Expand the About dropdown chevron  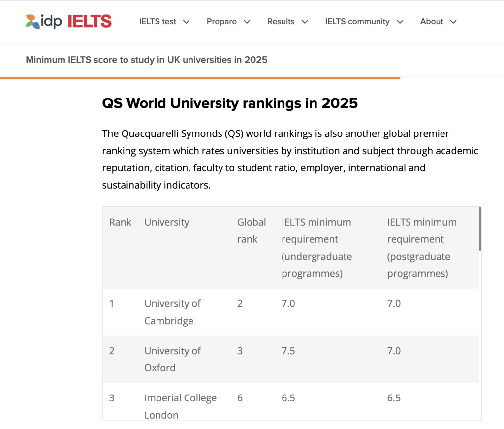[x=453, y=22]
